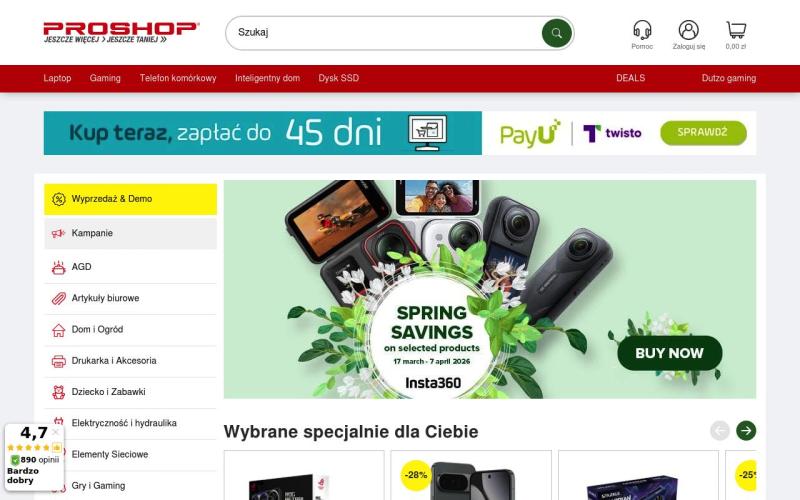Viewport: 800px width, 500px height.
Task: Open the Gaming menu item
Action: point(105,78)
